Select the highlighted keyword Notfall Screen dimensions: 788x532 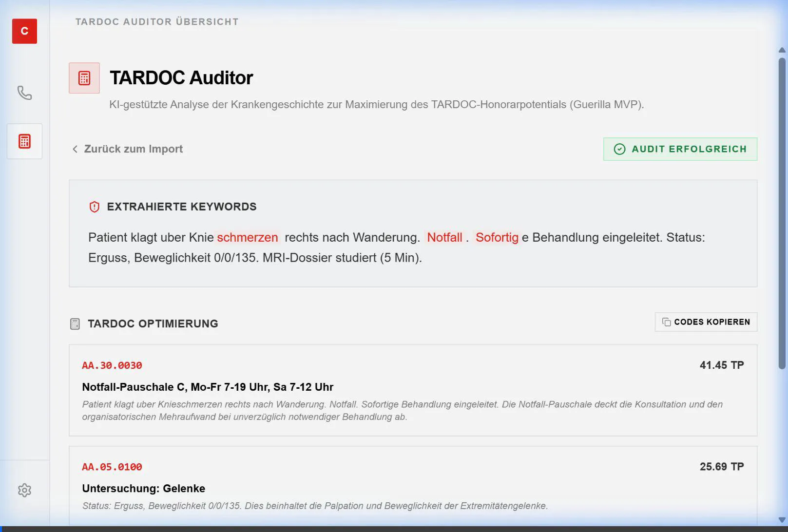(x=444, y=237)
